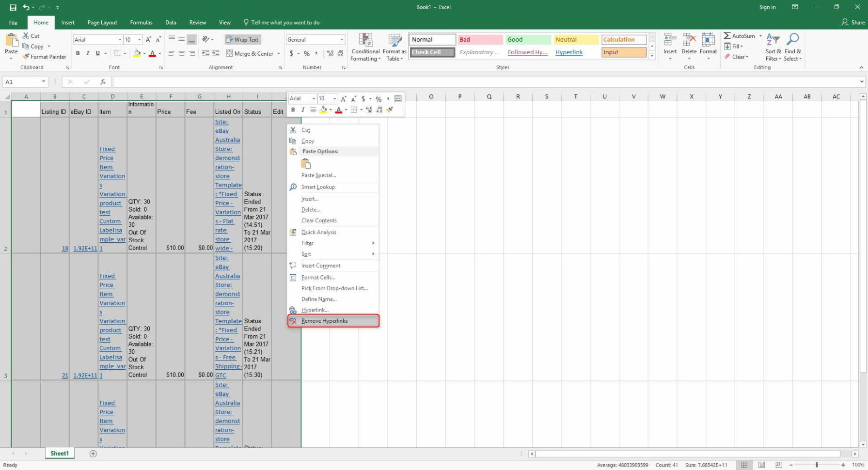Screen dimensions: 868x470
Task: Select Remove Hyperlinks from the context menu
Action: [324, 320]
